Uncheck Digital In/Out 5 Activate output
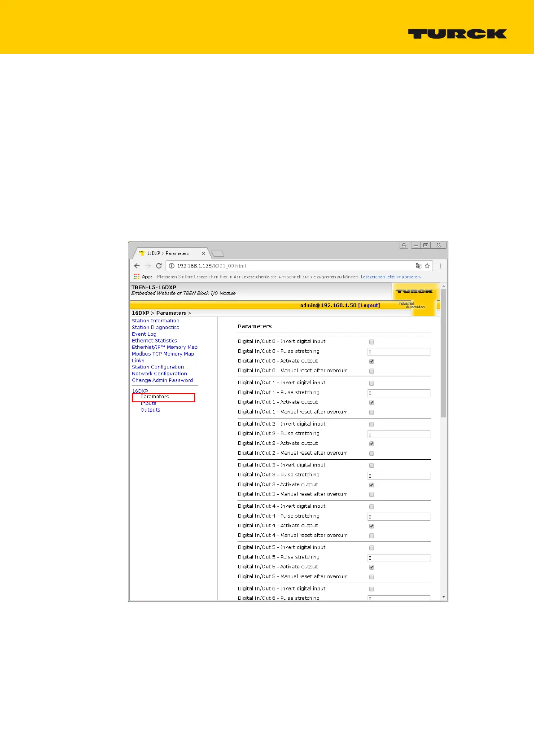Viewport: 534px width, 756px height. pos(372,567)
